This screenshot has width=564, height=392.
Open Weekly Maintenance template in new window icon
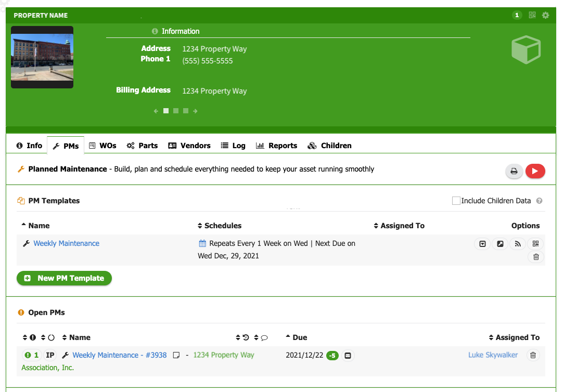click(500, 244)
